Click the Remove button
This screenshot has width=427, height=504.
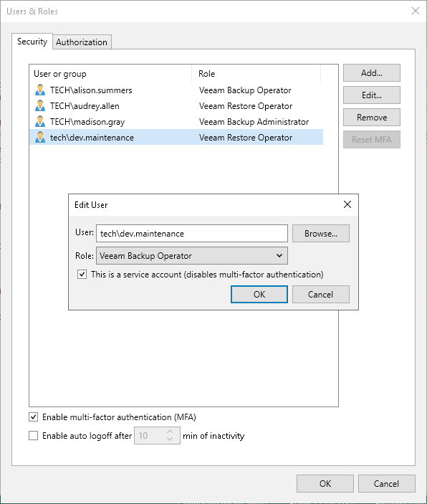[x=372, y=118]
